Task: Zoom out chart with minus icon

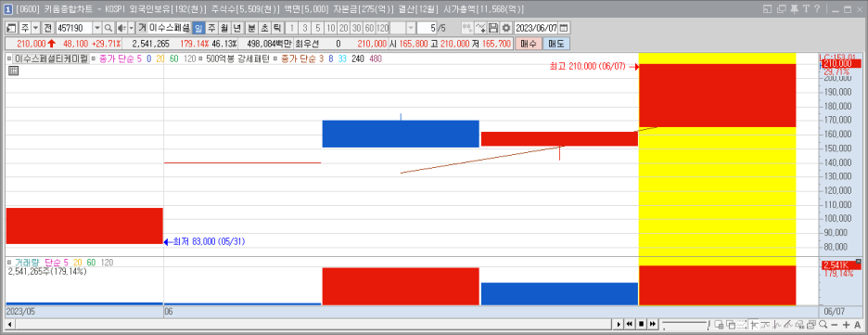Action: click(835, 325)
